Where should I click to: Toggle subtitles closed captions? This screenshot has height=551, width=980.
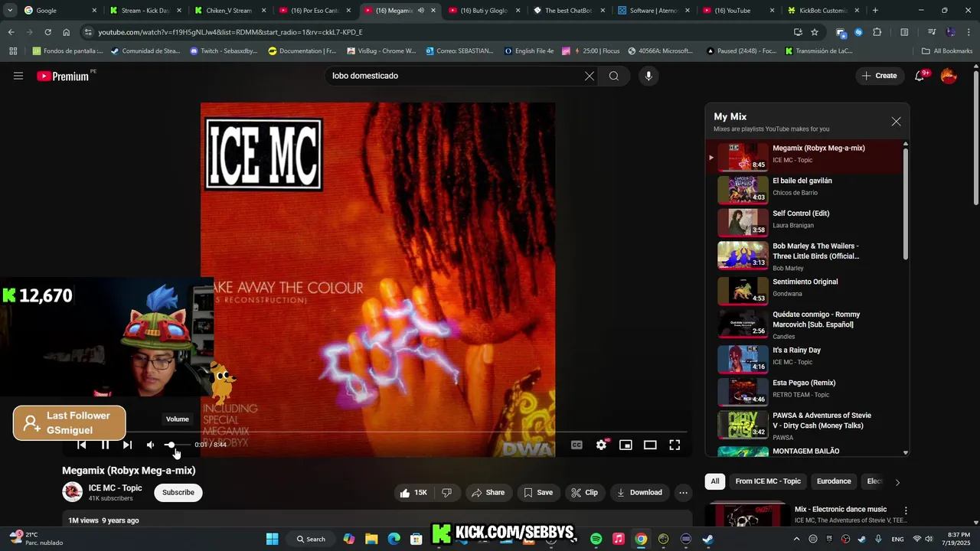click(x=577, y=445)
